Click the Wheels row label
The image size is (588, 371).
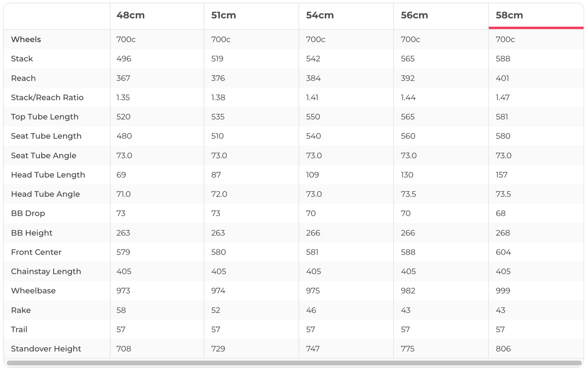26,39
